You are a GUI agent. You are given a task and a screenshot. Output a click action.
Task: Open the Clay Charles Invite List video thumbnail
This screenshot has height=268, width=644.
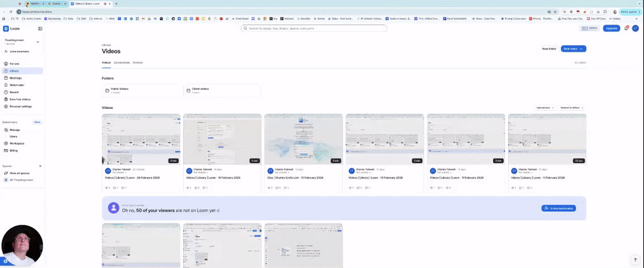(x=303, y=139)
